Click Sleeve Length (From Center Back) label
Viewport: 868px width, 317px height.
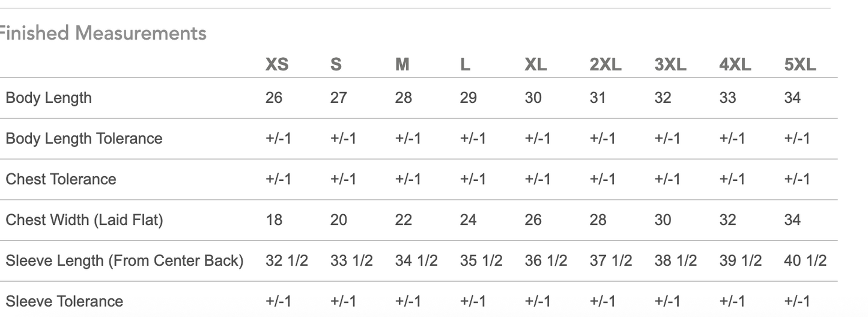[124, 260]
